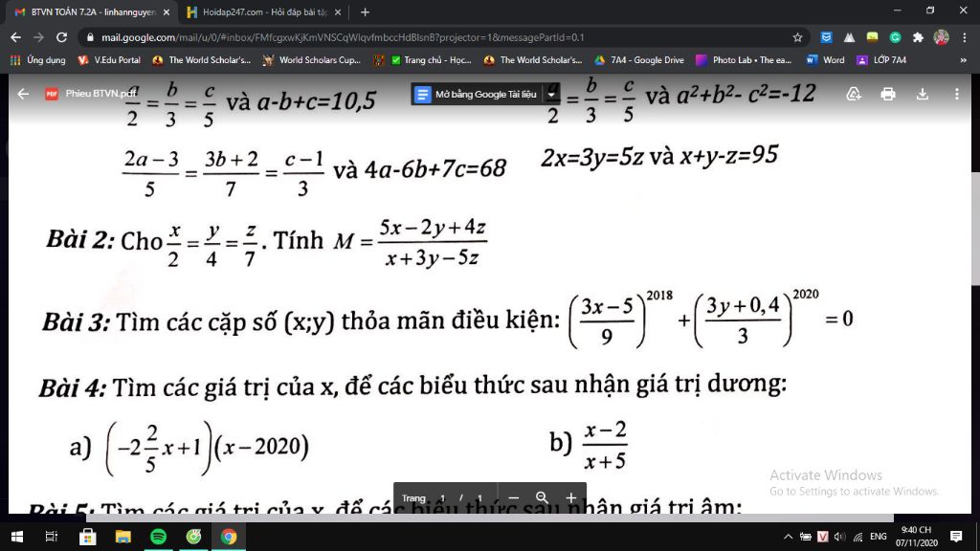Open Microsoft Store from taskbar
The width and height of the screenshot is (980, 551).
[x=87, y=536]
